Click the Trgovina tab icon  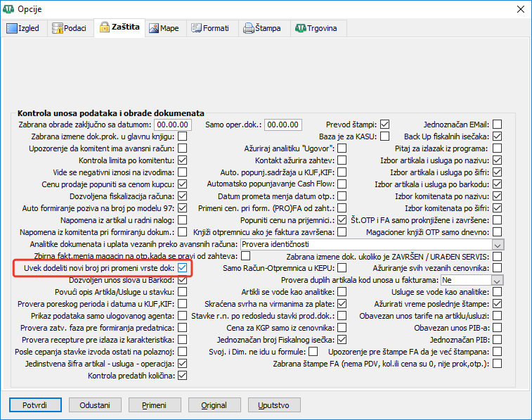(x=300, y=29)
